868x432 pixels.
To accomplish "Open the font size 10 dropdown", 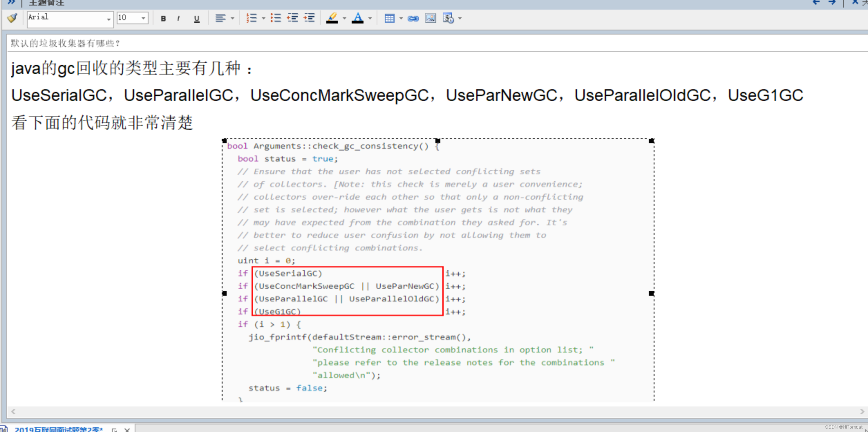I will (x=143, y=18).
